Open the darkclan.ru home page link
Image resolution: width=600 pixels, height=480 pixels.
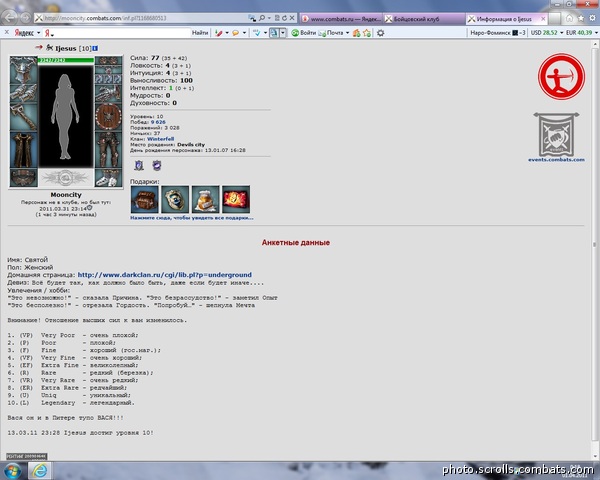[165, 275]
